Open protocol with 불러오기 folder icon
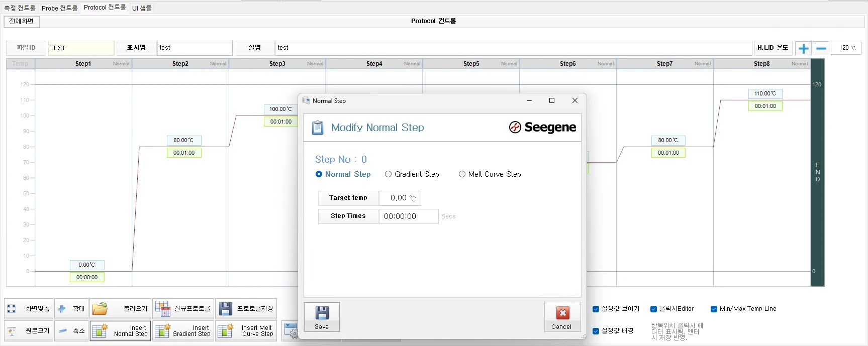Viewport: 868px width, 346px height. point(121,309)
